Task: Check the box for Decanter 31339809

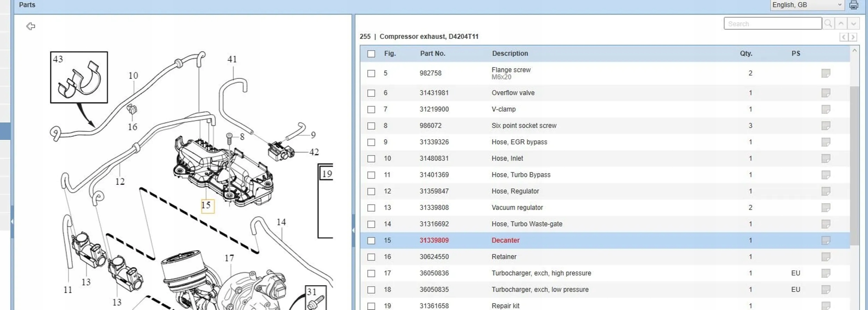Action: (x=371, y=240)
